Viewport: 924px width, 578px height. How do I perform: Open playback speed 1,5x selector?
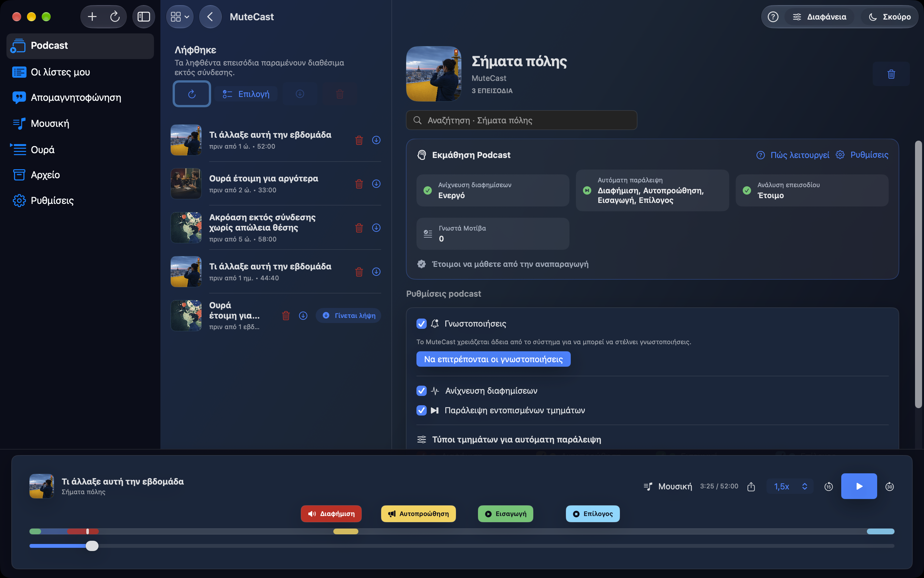click(790, 486)
